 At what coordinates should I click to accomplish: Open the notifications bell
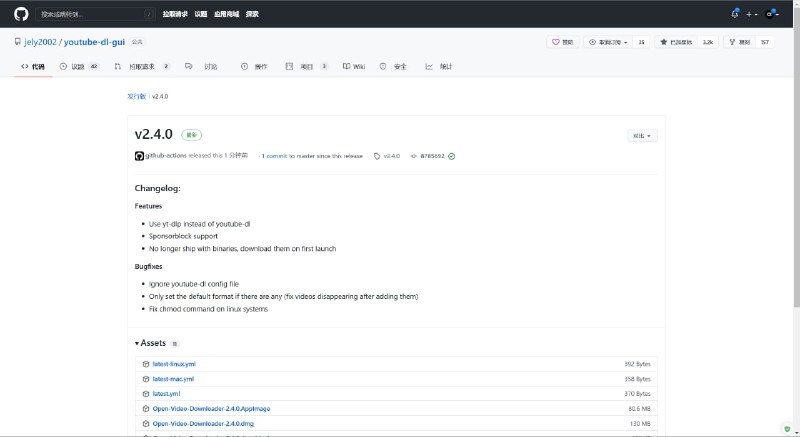[x=735, y=14]
